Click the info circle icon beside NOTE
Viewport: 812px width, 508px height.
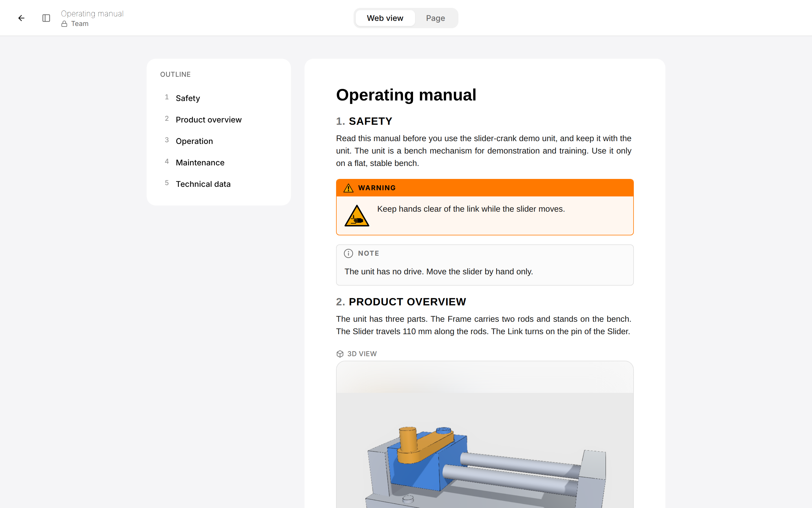pyautogui.click(x=348, y=253)
